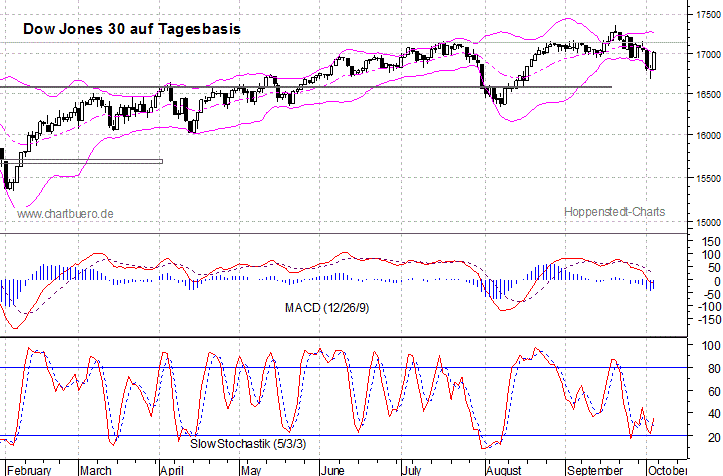Click the 16500 price axis label
This screenshot has width=723, height=476.
click(x=708, y=95)
